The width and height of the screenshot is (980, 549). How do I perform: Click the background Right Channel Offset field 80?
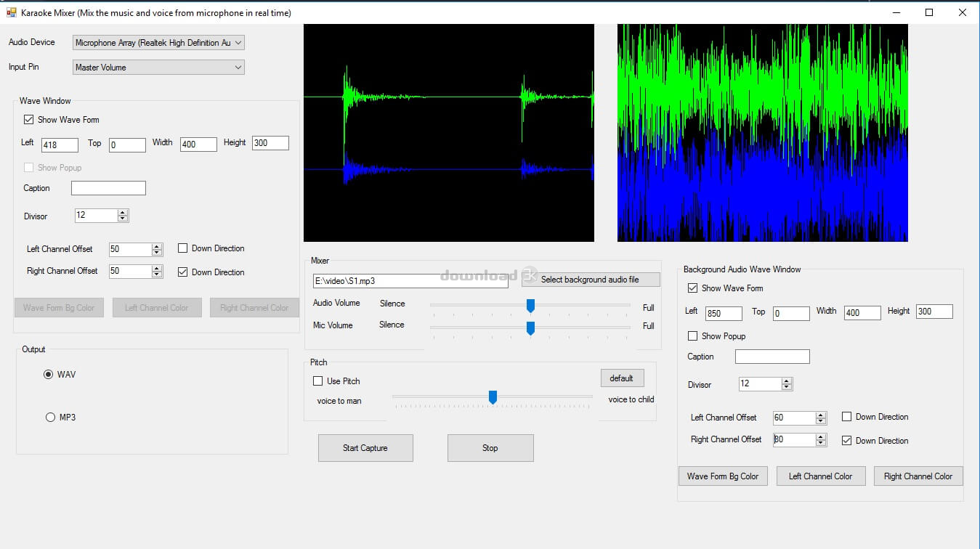tap(795, 440)
